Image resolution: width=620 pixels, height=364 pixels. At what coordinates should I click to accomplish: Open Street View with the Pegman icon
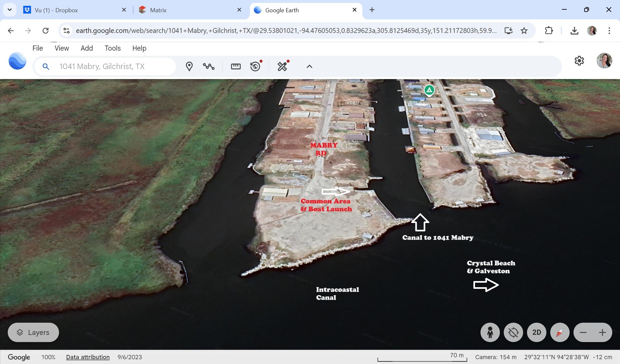tap(490, 332)
